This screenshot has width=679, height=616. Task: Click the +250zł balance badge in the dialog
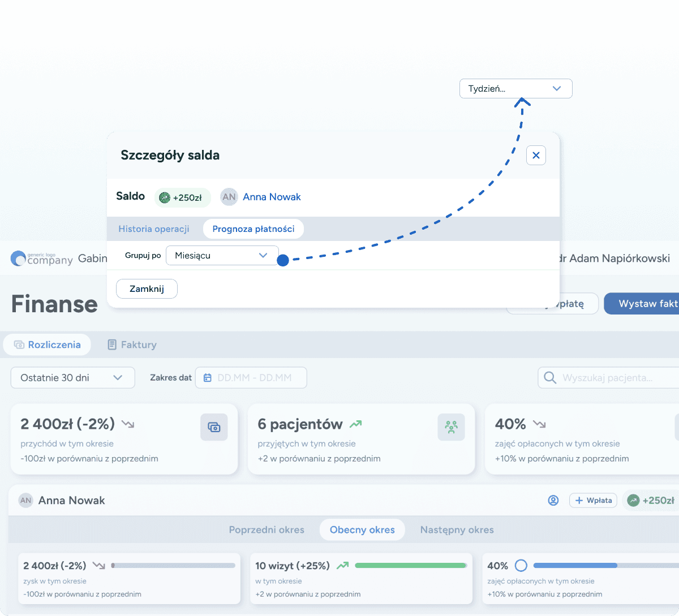[182, 197]
